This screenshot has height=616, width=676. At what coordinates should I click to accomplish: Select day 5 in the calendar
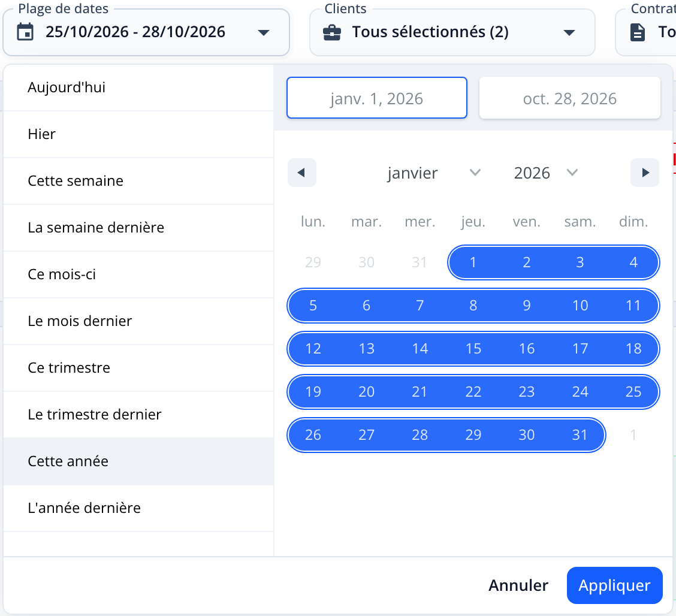point(313,306)
